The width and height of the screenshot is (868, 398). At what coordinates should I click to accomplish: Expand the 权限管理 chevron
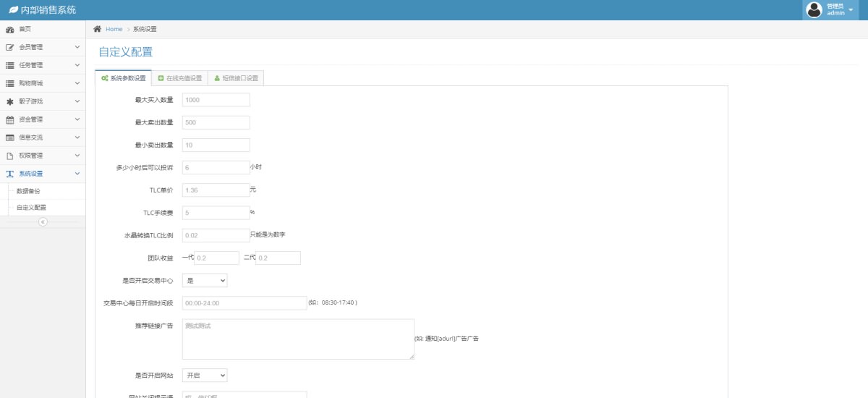click(77, 156)
